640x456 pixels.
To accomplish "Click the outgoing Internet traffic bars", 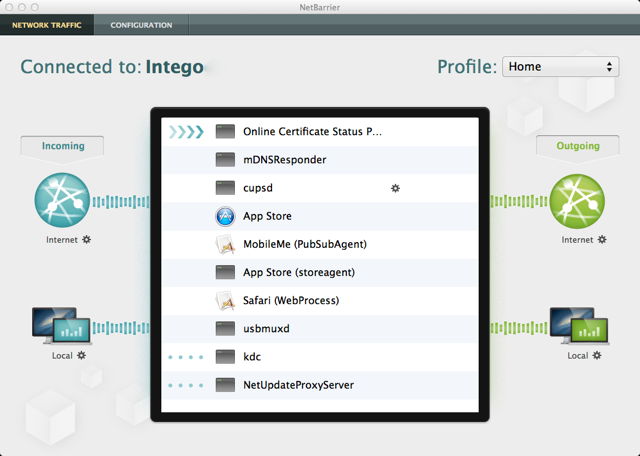I will (x=519, y=202).
